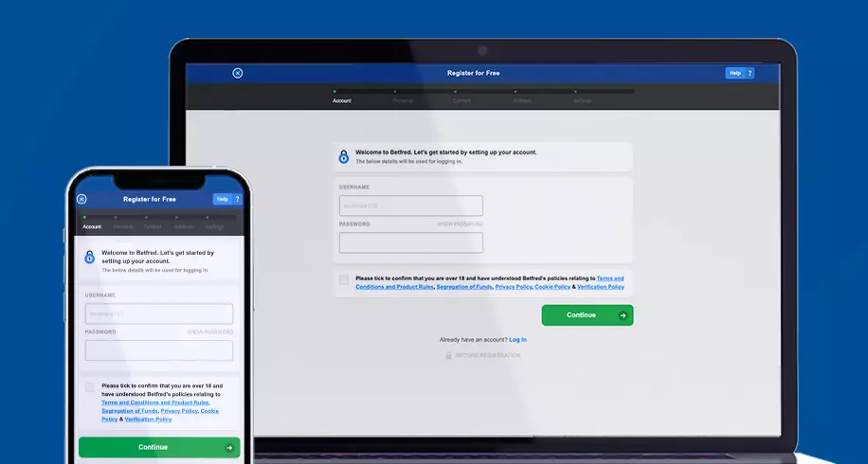Screen dimensions: 868x464
Task: Open the Privacy Policy link on the laptop
Action: 513,286
